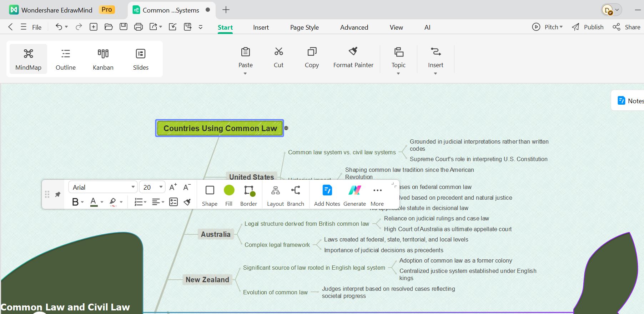Switch to Outline view mode
This screenshot has height=314, width=644.
(x=66, y=59)
